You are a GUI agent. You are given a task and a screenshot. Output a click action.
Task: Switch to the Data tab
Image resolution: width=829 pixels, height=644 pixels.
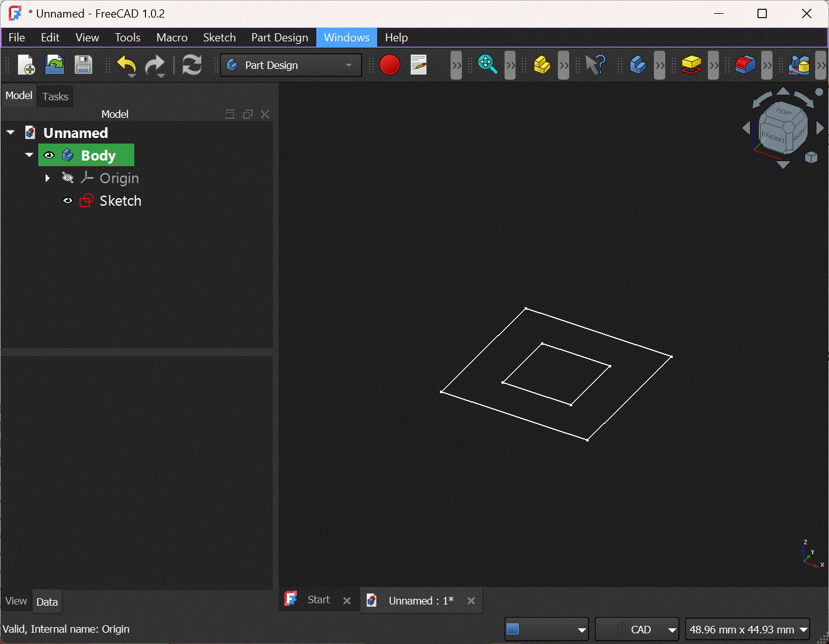click(47, 601)
